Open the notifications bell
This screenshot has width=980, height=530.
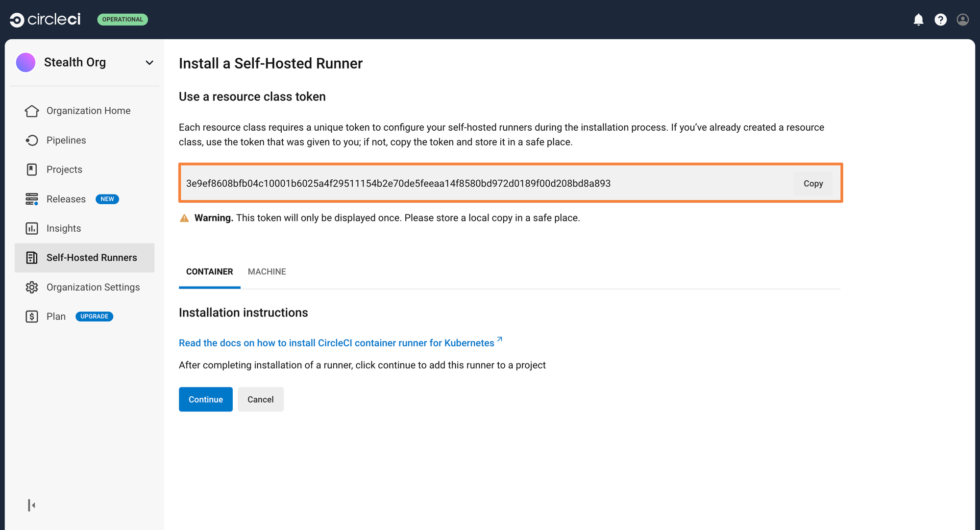point(919,20)
